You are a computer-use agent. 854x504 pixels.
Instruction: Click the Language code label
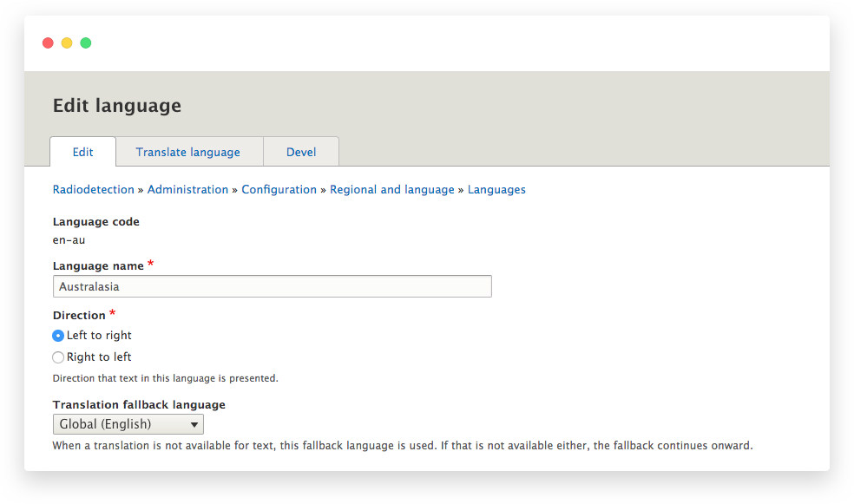[x=95, y=221]
